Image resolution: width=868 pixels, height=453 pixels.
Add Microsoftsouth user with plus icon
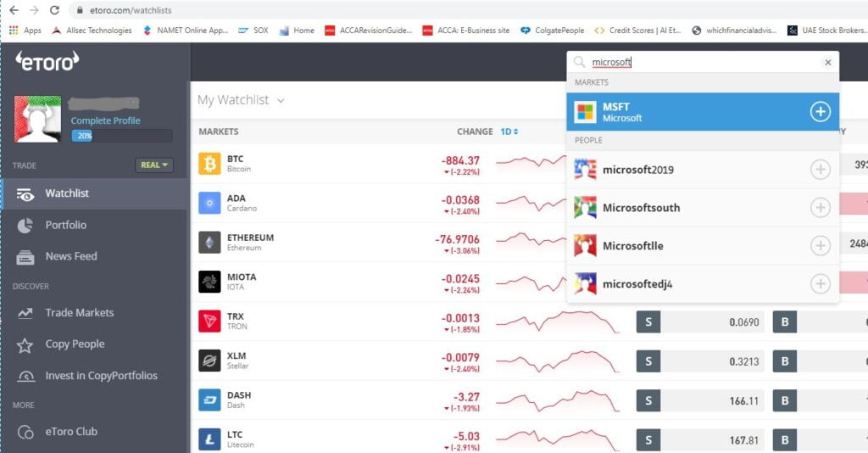[x=820, y=208]
